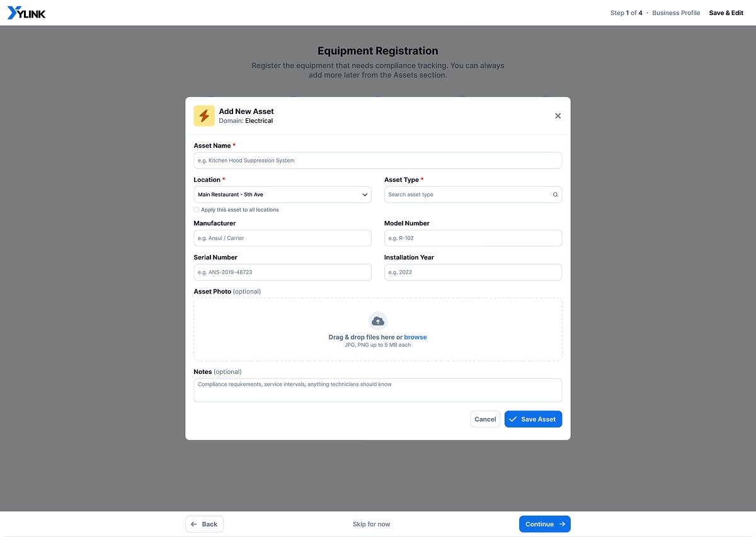Click the Ylink logo
The height and width of the screenshot is (537, 756).
point(26,13)
